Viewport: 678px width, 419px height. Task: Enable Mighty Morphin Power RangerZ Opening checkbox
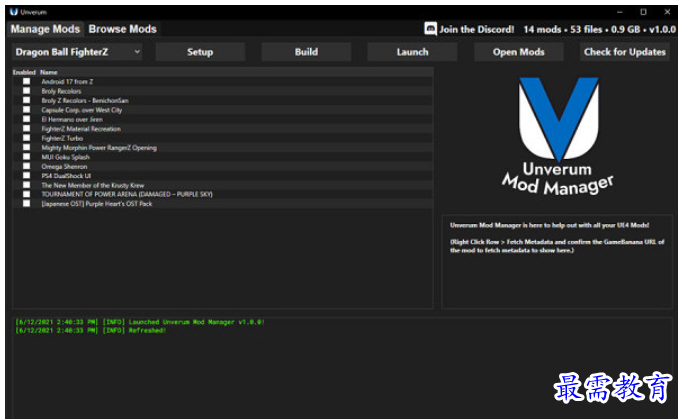point(27,147)
